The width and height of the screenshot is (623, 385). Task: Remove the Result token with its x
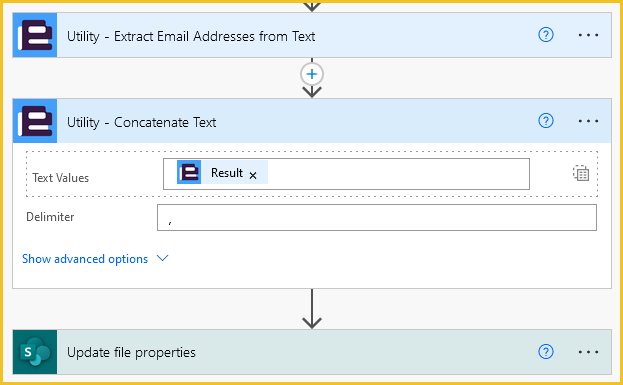tap(253, 175)
